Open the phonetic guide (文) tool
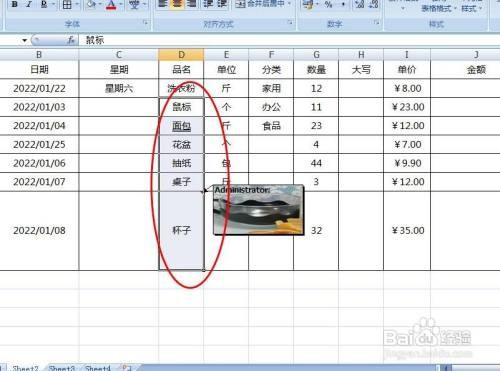 coord(134,4)
